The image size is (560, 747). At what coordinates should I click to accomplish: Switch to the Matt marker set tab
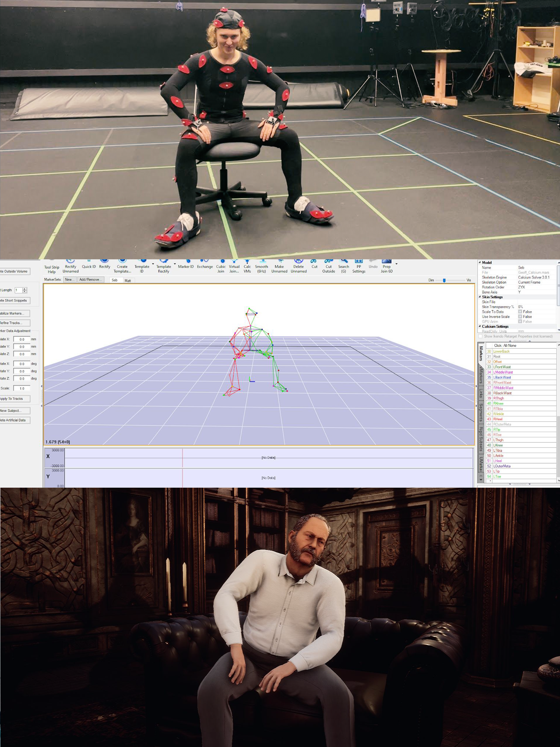pyautogui.click(x=128, y=280)
